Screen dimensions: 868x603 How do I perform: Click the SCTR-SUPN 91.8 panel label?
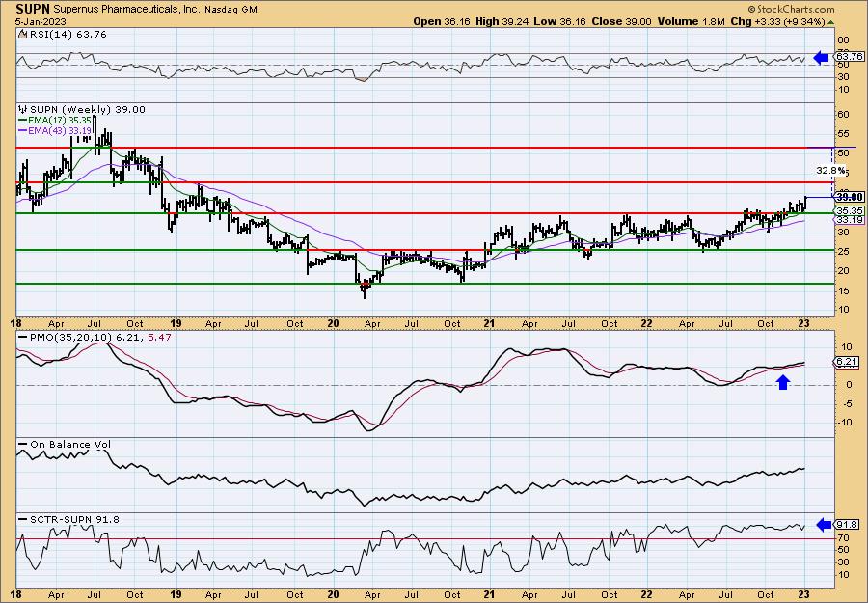pyautogui.click(x=74, y=519)
